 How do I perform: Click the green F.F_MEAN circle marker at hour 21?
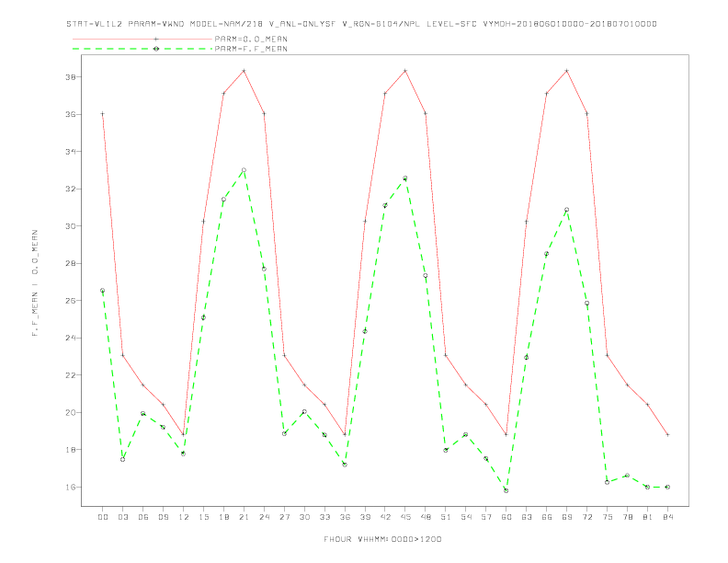pos(244,170)
